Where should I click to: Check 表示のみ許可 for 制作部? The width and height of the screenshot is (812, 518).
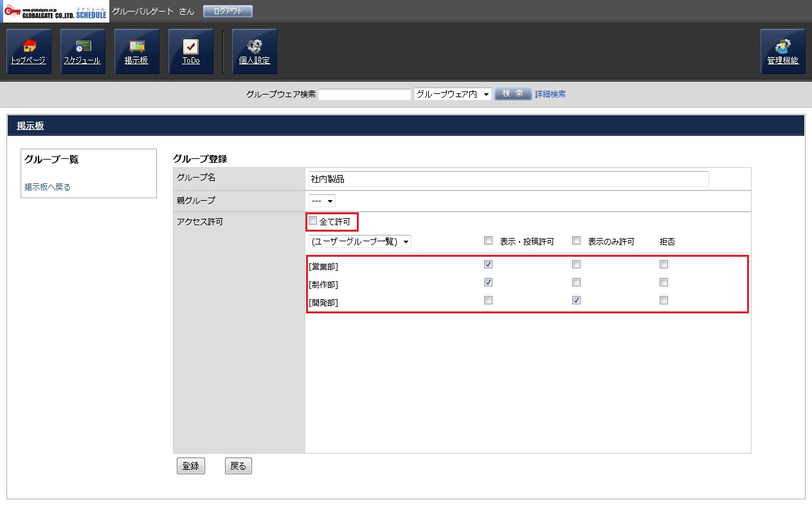(x=576, y=282)
